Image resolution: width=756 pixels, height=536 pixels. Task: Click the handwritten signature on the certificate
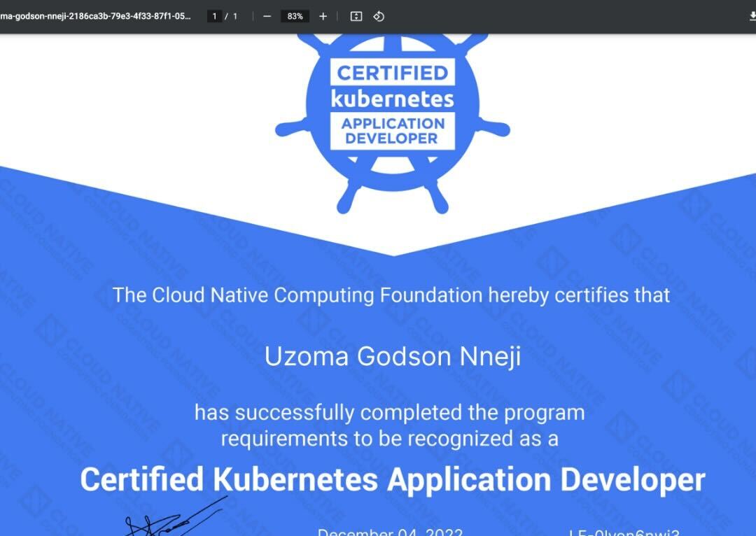pos(176,516)
